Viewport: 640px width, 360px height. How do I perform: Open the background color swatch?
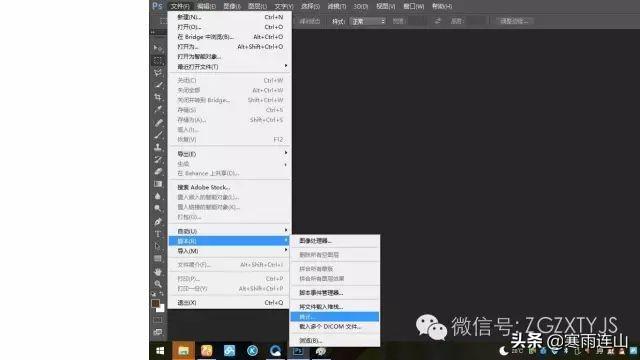[x=161, y=309]
